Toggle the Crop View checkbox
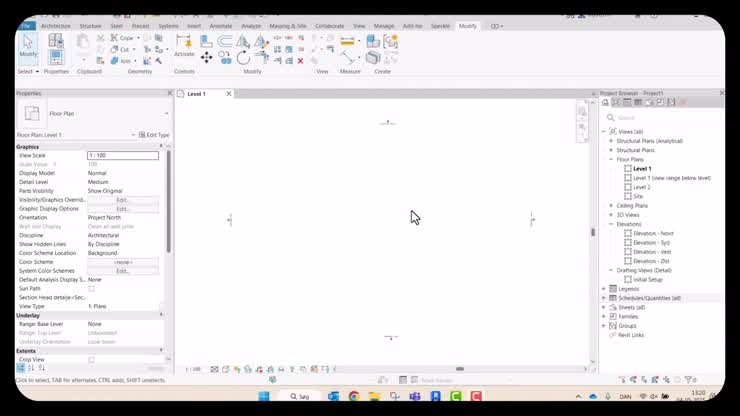740x416 pixels. [91, 360]
